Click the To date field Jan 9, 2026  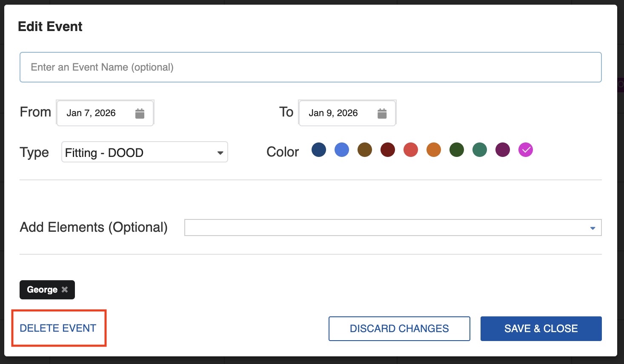pyautogui.click(x=333, y=113)
